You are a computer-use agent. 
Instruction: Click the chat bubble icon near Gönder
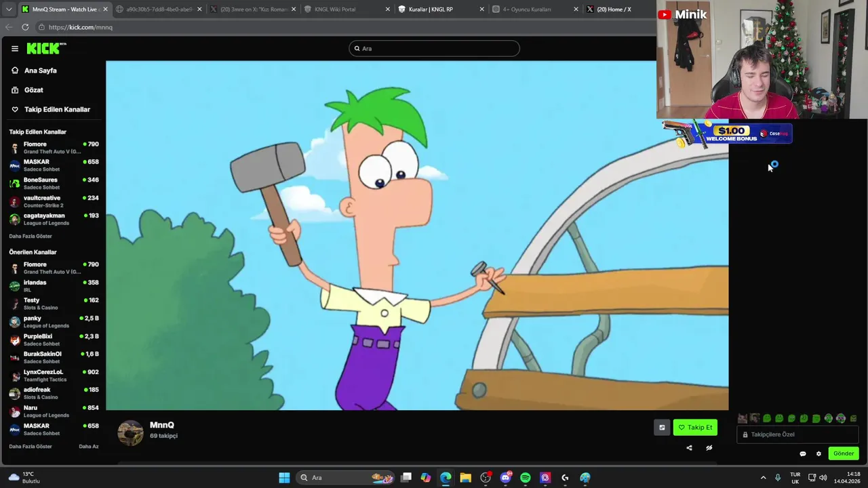pos(803,453)
